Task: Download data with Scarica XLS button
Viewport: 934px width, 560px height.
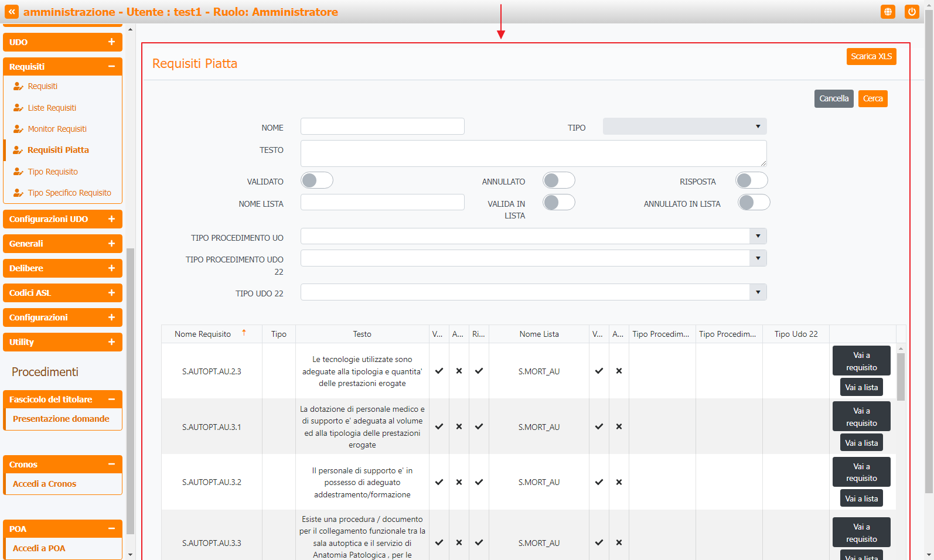Action: pyautogui.click(x=871, y=56)
